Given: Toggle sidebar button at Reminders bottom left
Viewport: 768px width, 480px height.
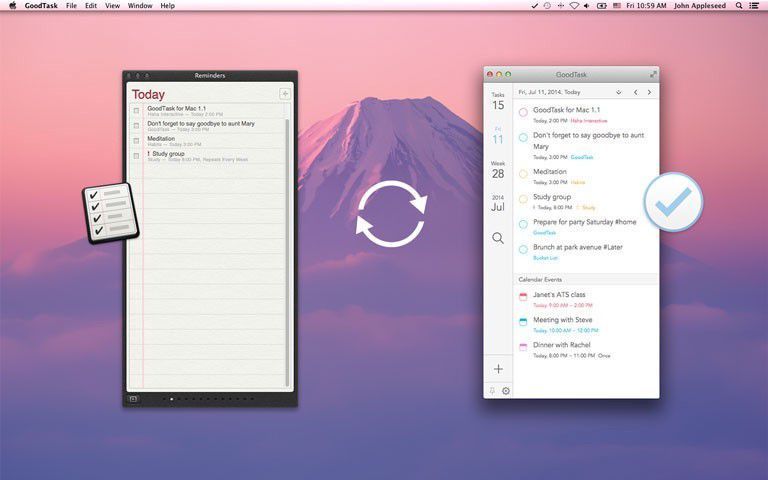Looking at the screenshot, I should click(x=133, y=399).
